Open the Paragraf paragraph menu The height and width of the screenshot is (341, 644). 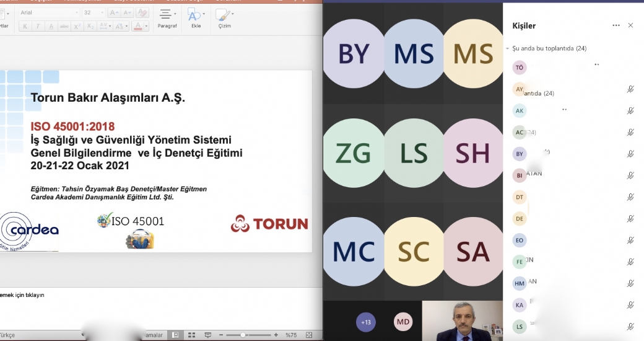point(167,19)
